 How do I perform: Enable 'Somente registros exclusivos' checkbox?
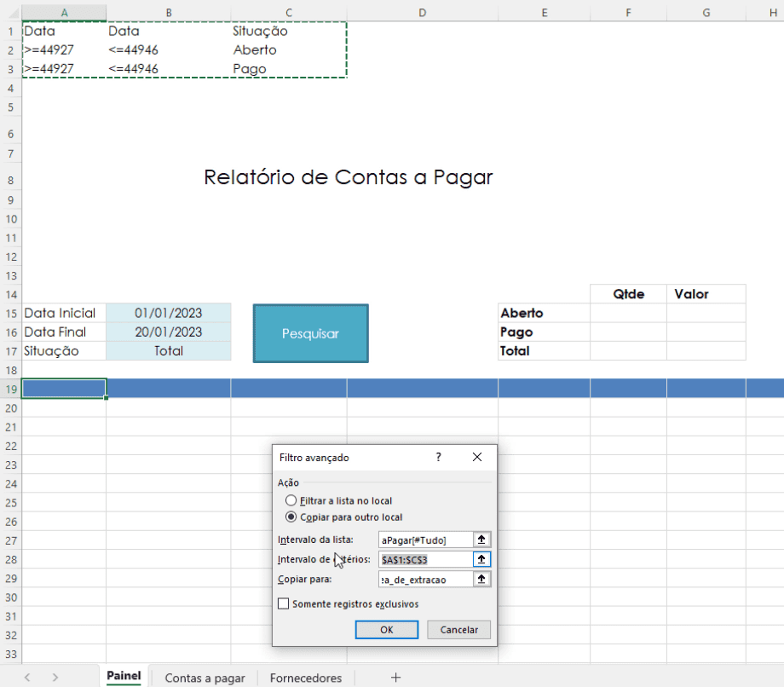[284, 604]
